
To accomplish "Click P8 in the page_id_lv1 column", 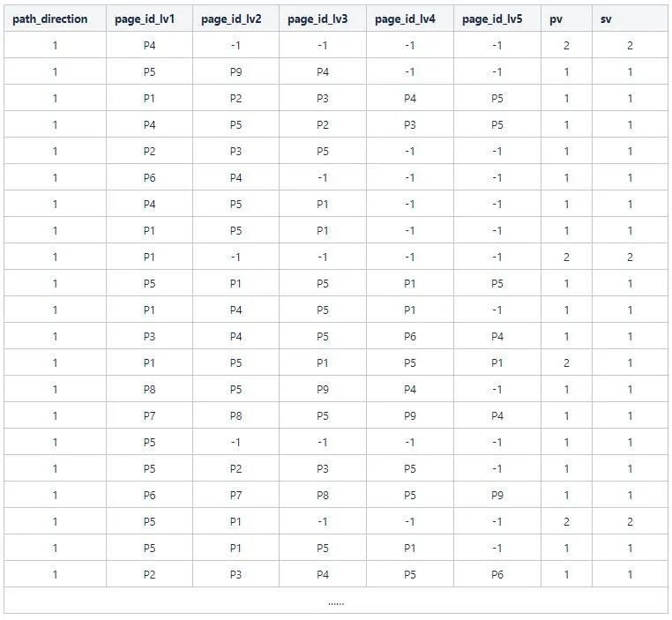I will (x=149, y=389).
